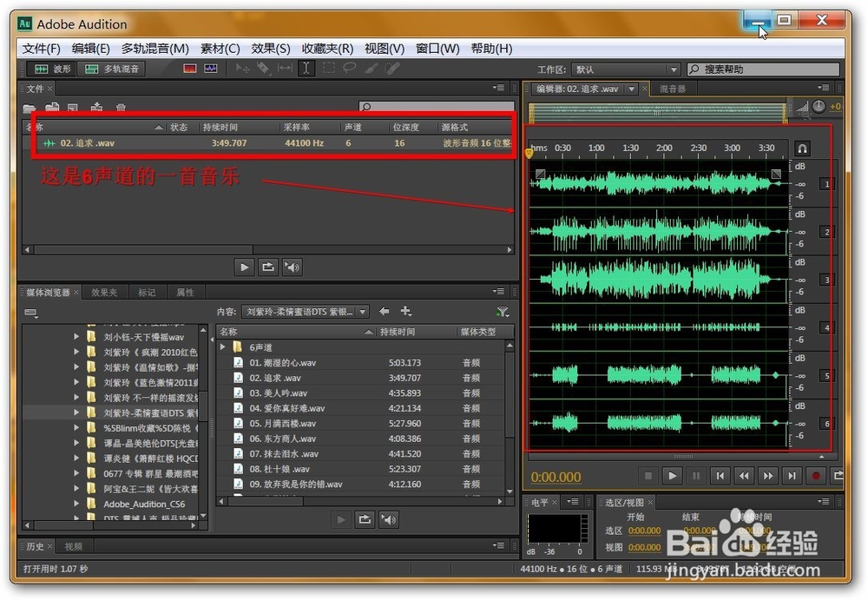
Task: Select 03. 美人吟.wav in Media Browser
Action: click(x=278, y=392)
